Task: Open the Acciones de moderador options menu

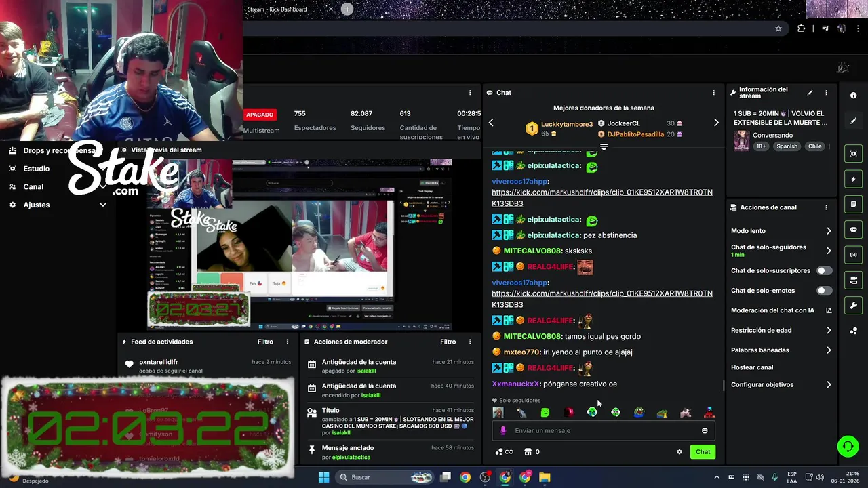Action: click(x=470, y=342)
